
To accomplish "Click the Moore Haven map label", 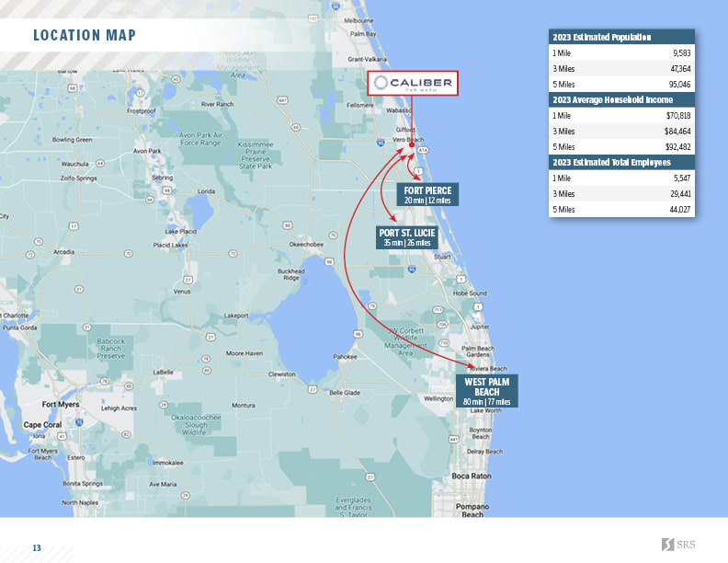I will point(244,353).
